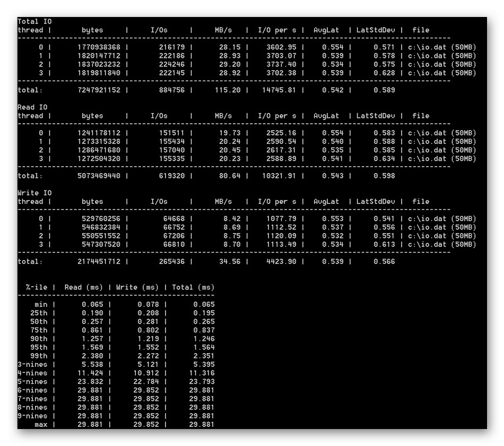Select read MB/s value 19.73
504x446 pixels.
point(230,133)
